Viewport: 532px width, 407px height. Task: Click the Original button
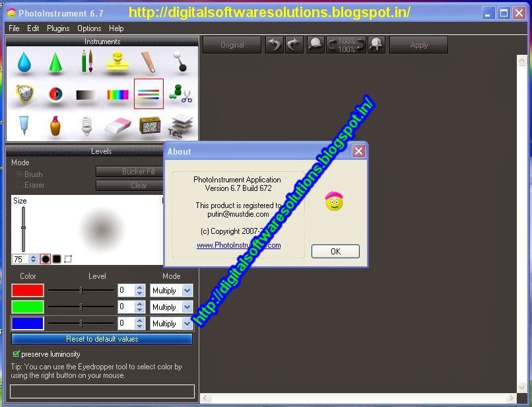click(232, 45)
